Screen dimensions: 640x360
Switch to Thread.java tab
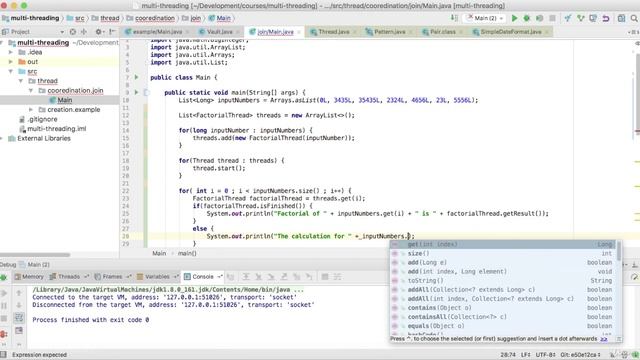coord(333,31)
